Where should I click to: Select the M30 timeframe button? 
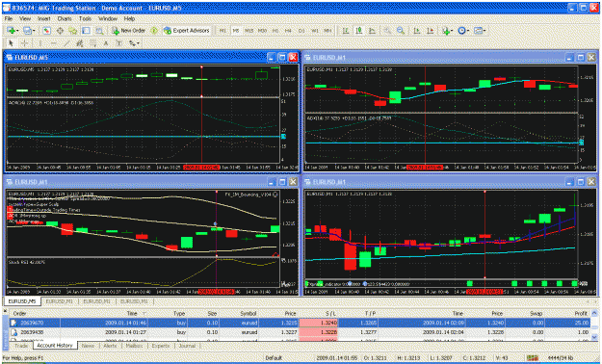pyautogui.click(x=262, y=31)
